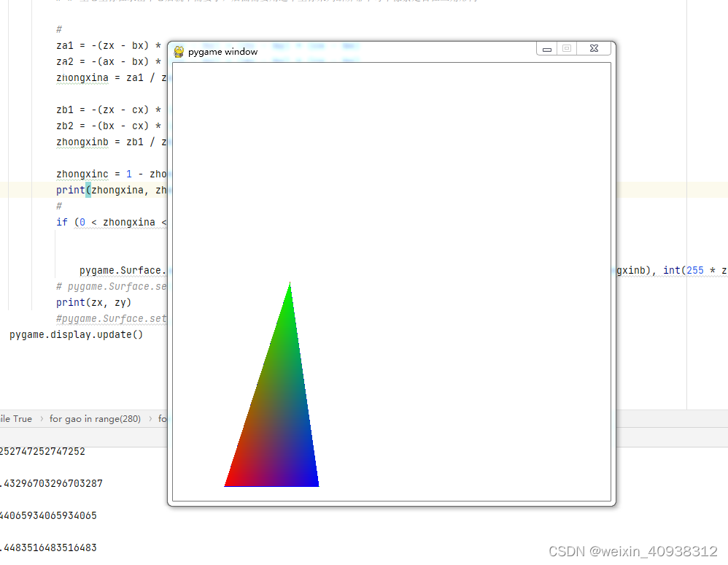
Task: Close the pygame window
Action: 594,49
